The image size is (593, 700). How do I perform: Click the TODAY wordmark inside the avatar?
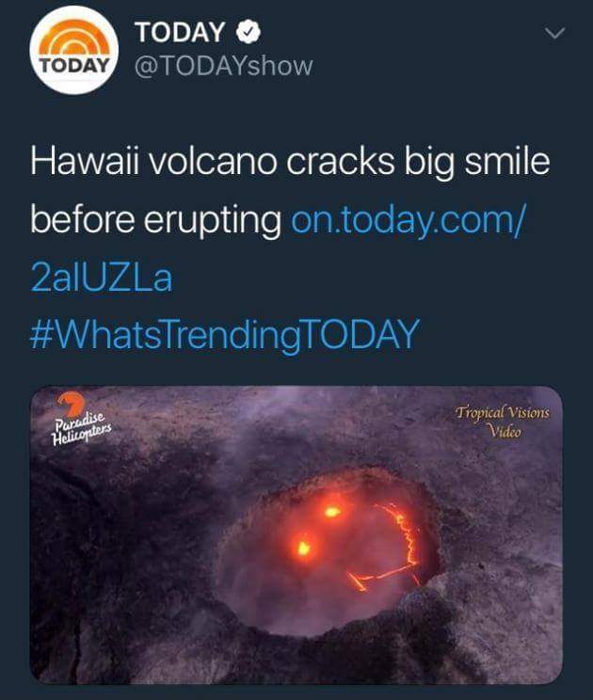74,65
